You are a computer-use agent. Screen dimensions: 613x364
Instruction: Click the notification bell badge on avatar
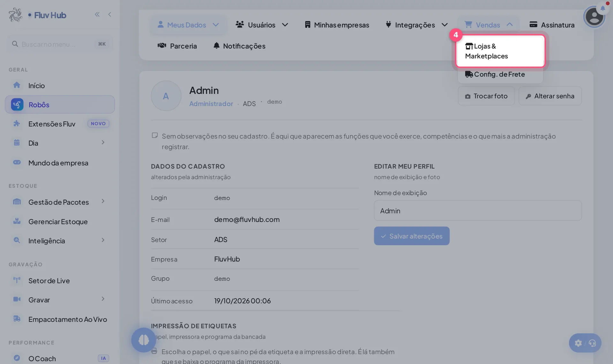603,8
